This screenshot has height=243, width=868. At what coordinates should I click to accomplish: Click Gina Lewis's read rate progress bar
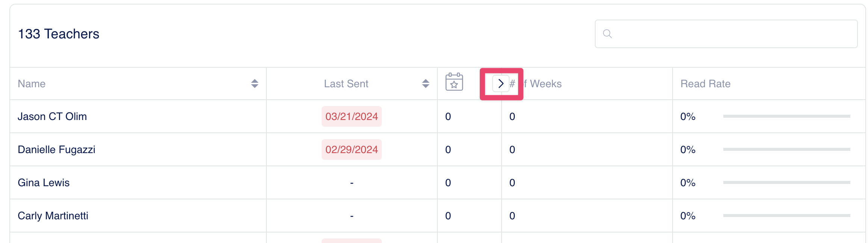[786, 183]
